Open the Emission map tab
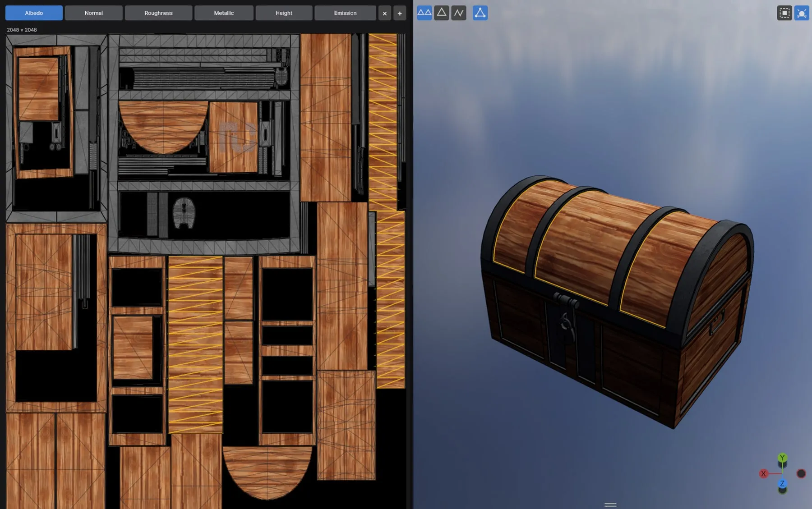Viewport: 812px width, 509px height. (x=345, y=13)
